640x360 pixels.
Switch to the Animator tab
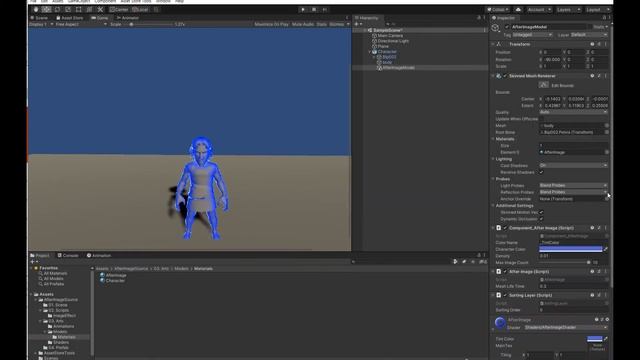pyautogui.click(x=128, y=18)
